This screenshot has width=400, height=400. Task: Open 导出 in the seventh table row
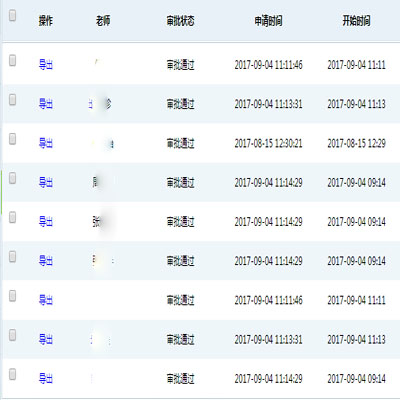click(x=46, y=300)
